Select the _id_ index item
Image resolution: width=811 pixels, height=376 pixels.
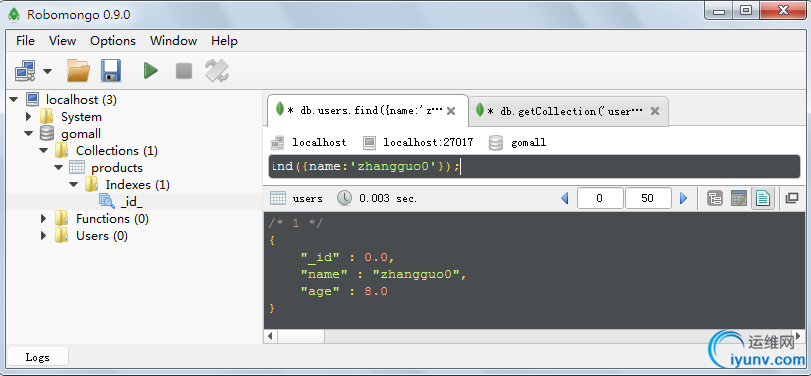pos(131,202)
